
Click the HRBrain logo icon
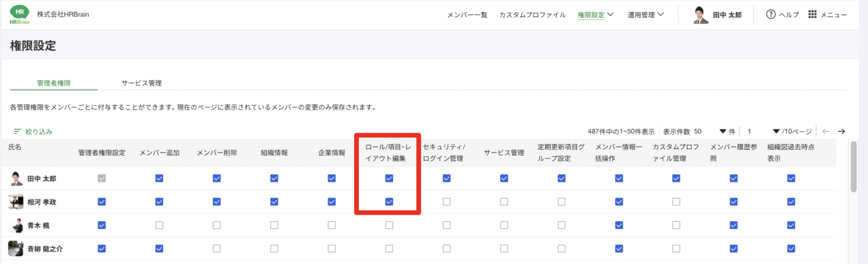point(20,15)
